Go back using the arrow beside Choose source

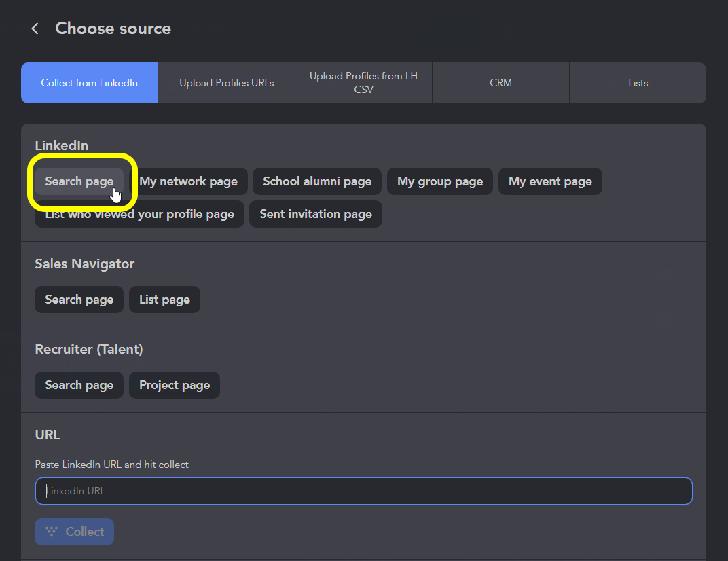click(35, 29)
